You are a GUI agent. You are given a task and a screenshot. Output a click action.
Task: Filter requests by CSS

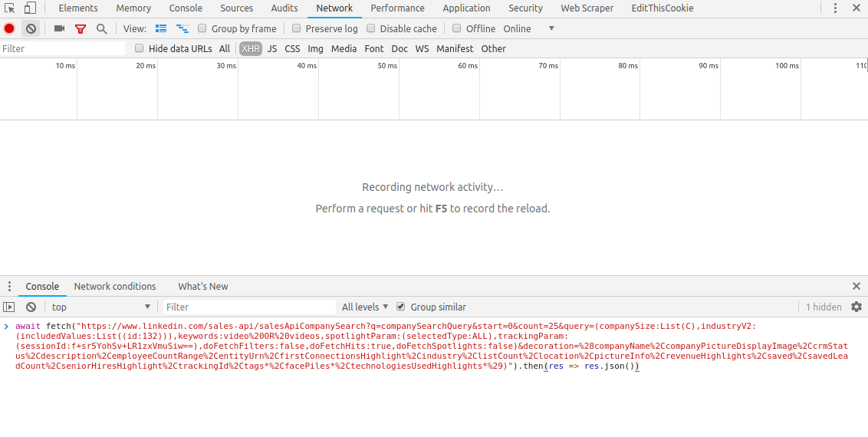point(292,48)
